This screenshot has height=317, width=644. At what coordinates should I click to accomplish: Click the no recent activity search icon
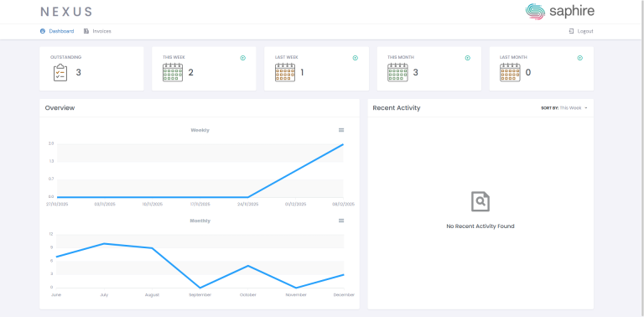480,201
